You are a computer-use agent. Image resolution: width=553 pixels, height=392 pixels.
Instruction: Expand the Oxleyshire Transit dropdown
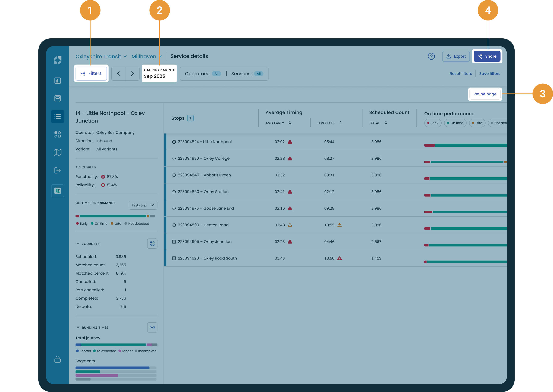[101, 56]
